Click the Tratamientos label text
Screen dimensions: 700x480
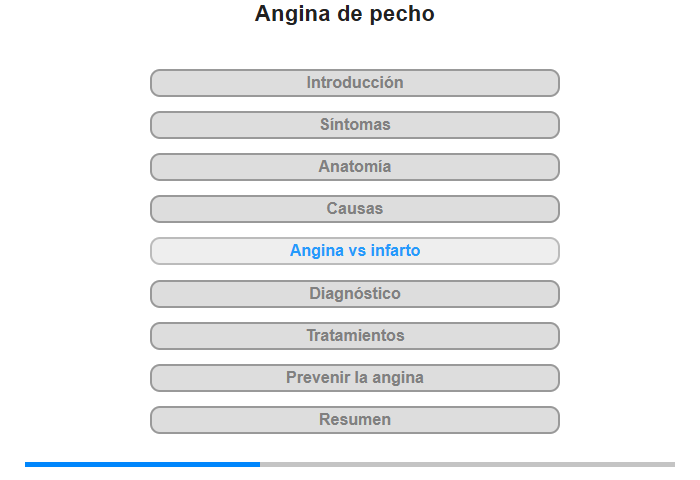pyautogui.click(x=355, y=336)
